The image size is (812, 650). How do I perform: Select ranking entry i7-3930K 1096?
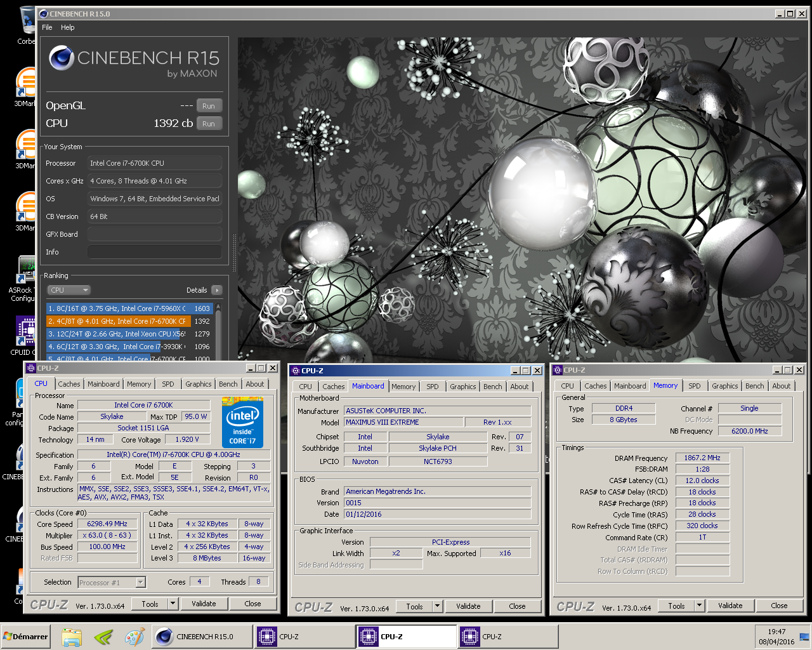[x=129, y=347]
